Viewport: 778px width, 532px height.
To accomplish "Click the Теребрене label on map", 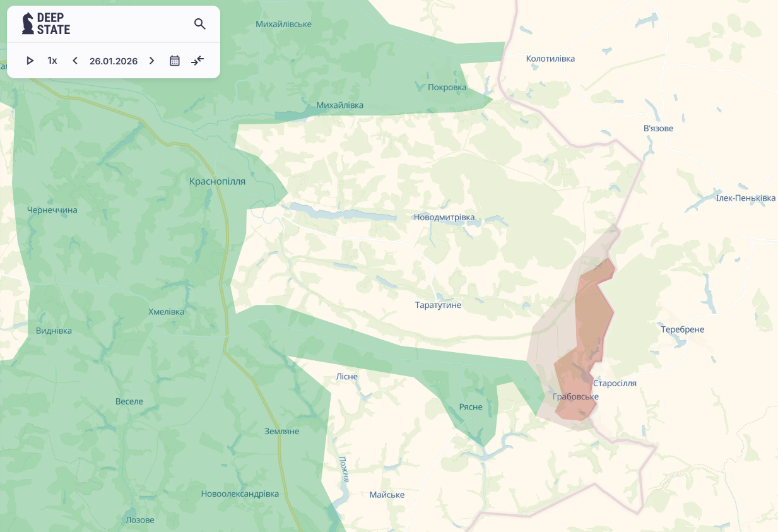I will [682, 329].
